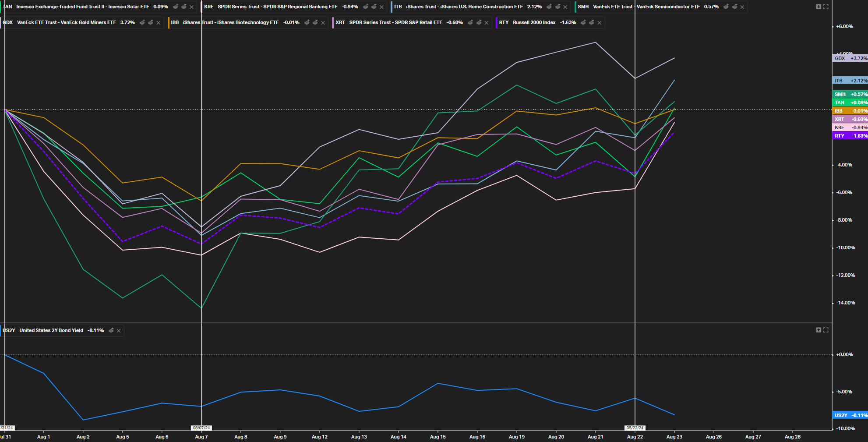Maximize the US2Y bottom pane
The height and width of the screenshot is (442, 868).
[826, 330]
